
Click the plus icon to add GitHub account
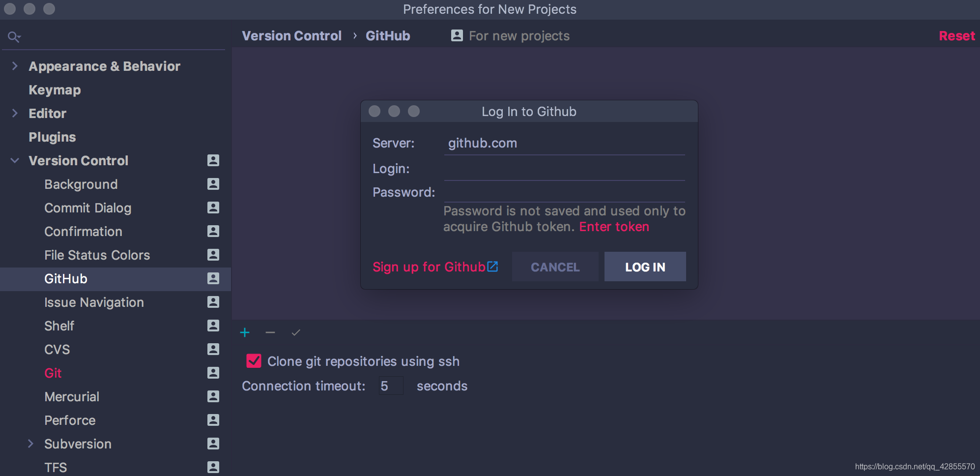(245, 333)
